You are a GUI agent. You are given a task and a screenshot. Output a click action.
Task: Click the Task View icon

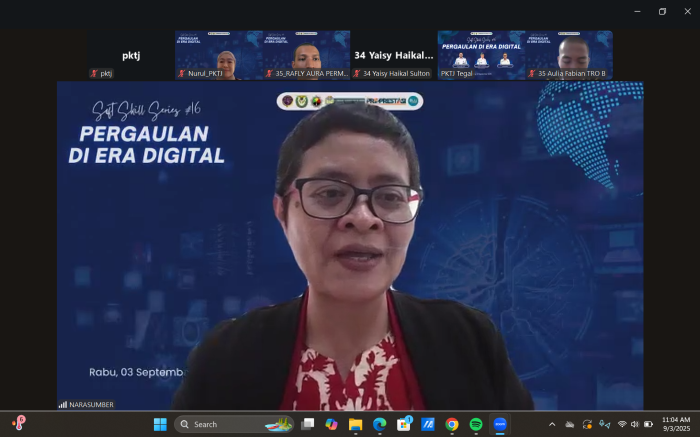(x=308, y=424)
